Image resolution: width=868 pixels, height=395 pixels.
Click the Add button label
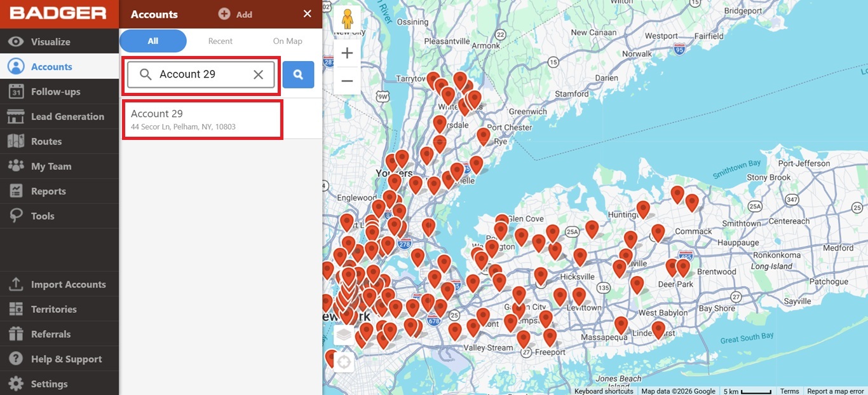[245, 15]
